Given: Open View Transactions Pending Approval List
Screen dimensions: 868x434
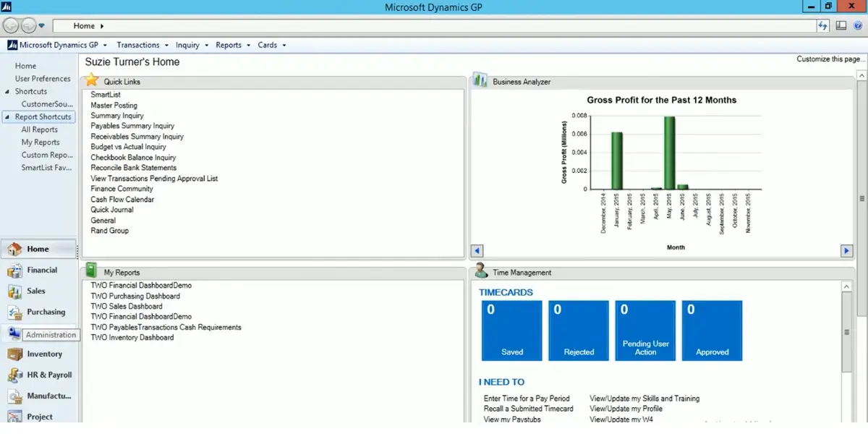Looking at the screenshot, I should click(x=154, y=179).
